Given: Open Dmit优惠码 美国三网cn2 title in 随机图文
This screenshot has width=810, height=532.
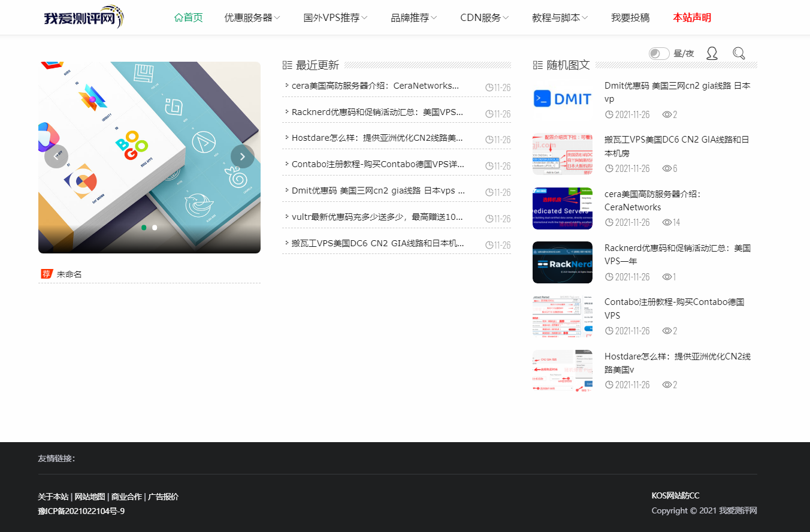Looking at the screenshot, I should point(677,92).
